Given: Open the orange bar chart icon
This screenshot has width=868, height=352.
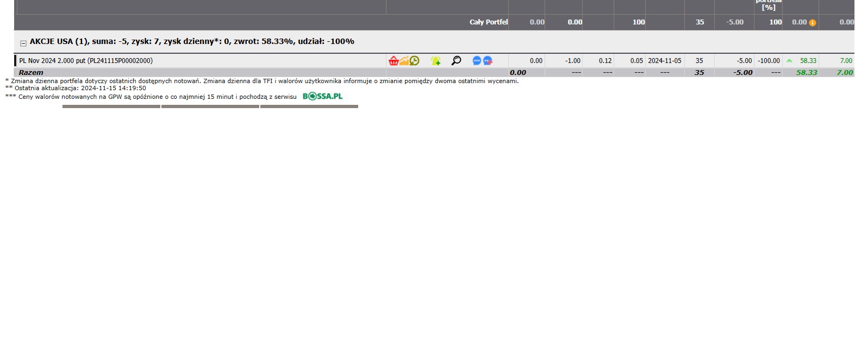Looking at the screenshot, I should click(x=404, y=61).
